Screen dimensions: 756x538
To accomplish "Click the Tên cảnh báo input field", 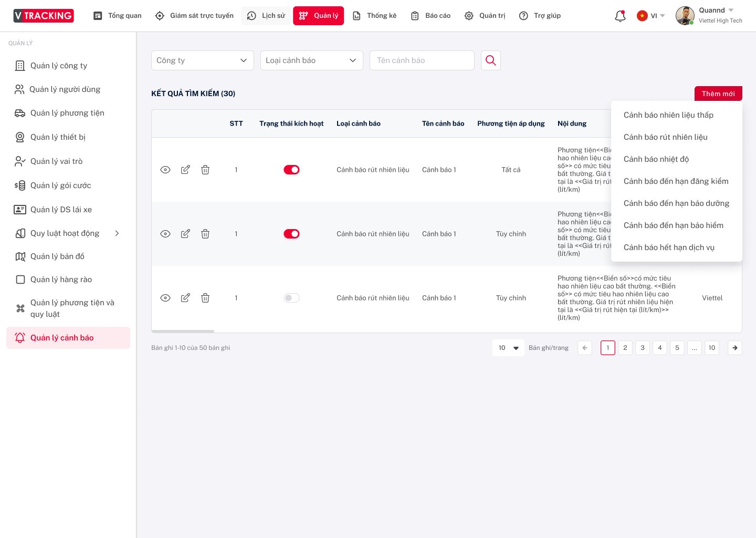I will (x=422, y=60).
